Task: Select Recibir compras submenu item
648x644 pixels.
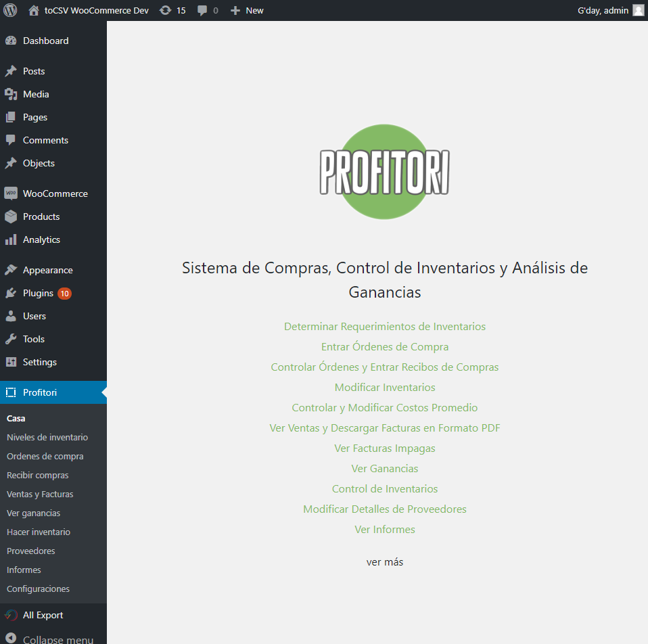Action: pyautogui.click(x=38, y=476)
